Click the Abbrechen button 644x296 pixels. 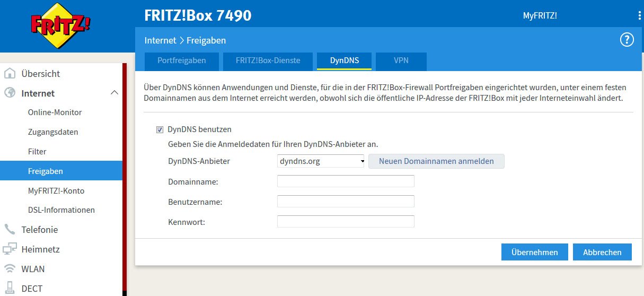602,252
